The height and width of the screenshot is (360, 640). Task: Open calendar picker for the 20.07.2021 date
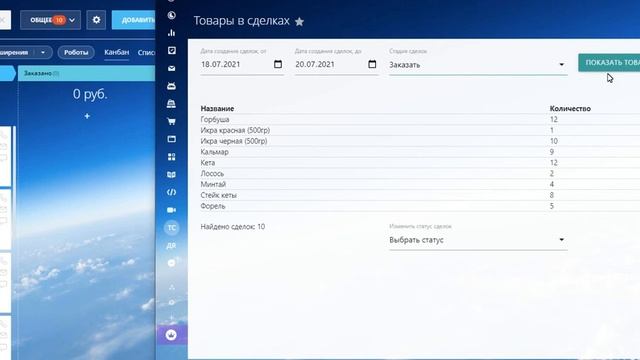point(372,64)
